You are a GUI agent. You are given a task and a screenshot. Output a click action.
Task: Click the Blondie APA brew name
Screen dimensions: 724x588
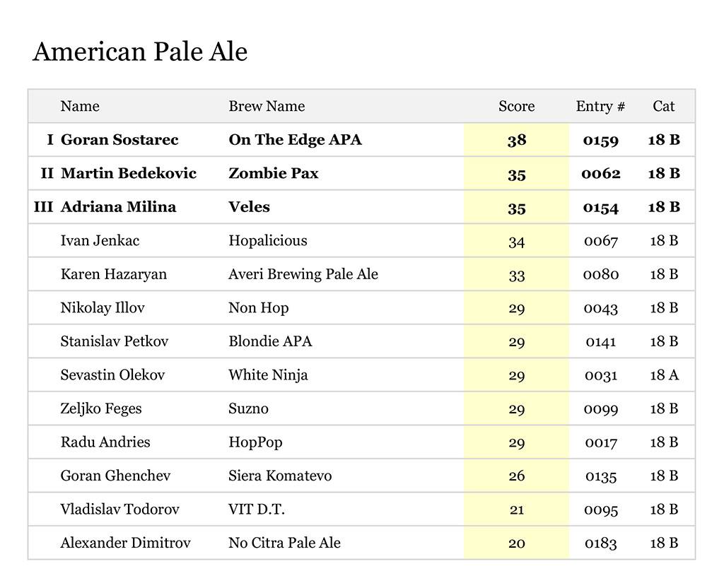(x=270, y=341)
